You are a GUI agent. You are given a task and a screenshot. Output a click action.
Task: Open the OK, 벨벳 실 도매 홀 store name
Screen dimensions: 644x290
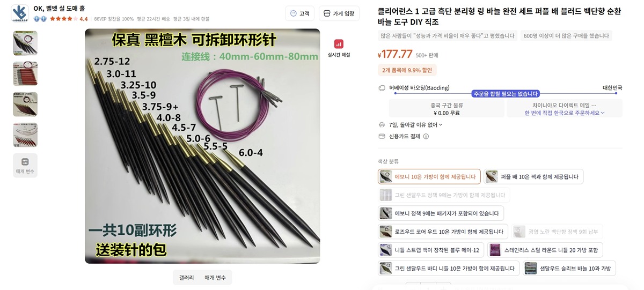click(x=59, y=9)
